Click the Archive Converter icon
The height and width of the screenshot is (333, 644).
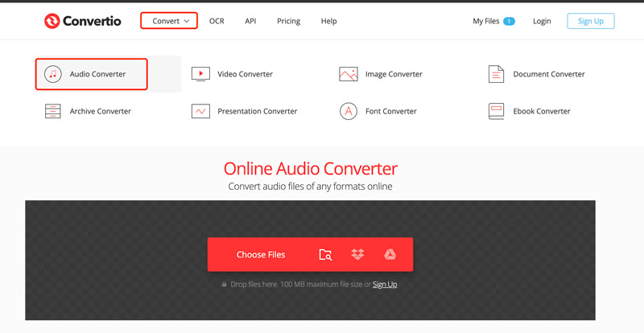[53, 112]
